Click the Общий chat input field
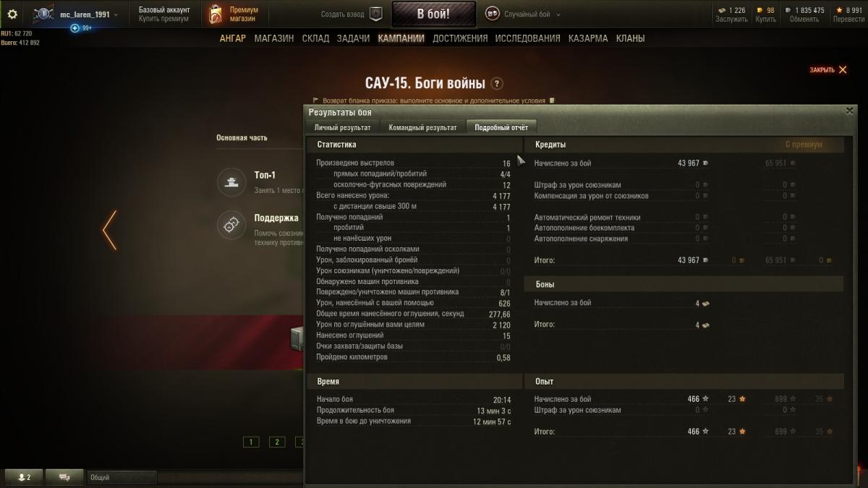 click(122, 477)
